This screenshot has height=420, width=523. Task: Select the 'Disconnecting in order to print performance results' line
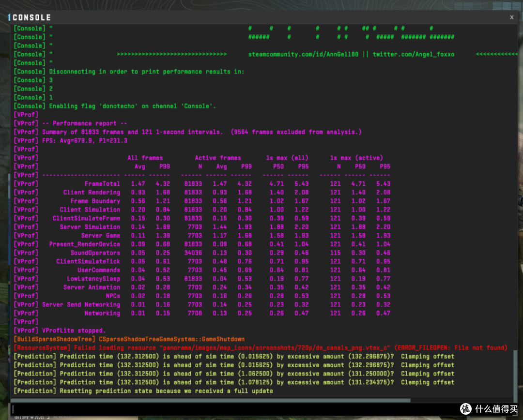click(x=129, y=72)
